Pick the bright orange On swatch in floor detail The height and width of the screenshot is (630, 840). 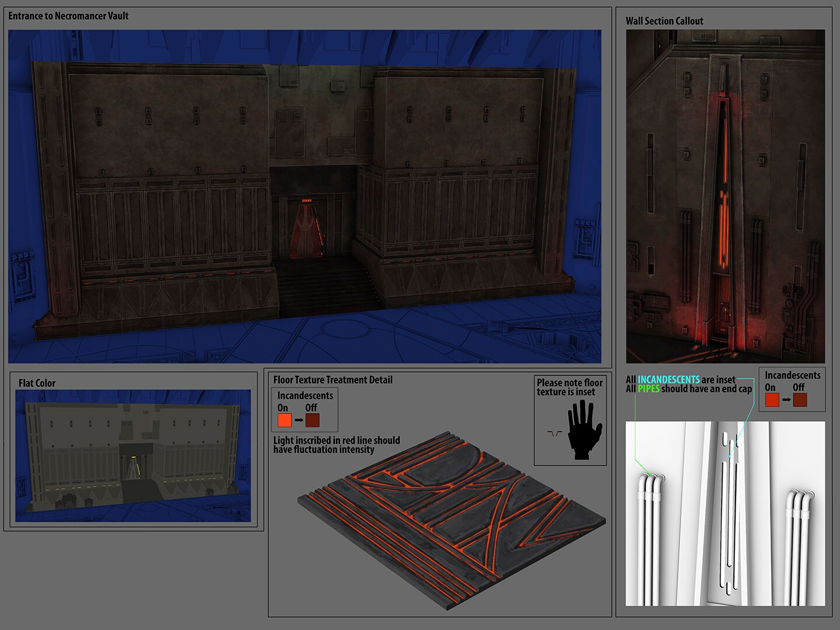point(284,420)
